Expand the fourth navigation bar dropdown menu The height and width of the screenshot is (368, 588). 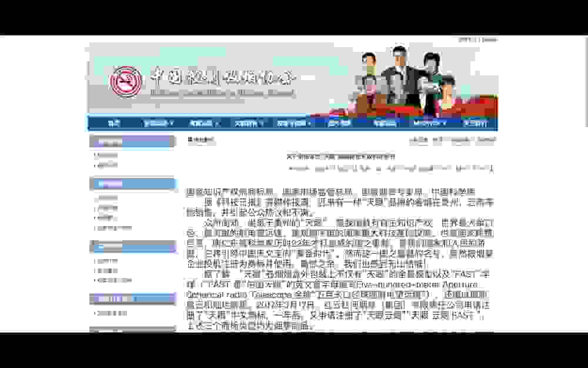click(249, 123)
